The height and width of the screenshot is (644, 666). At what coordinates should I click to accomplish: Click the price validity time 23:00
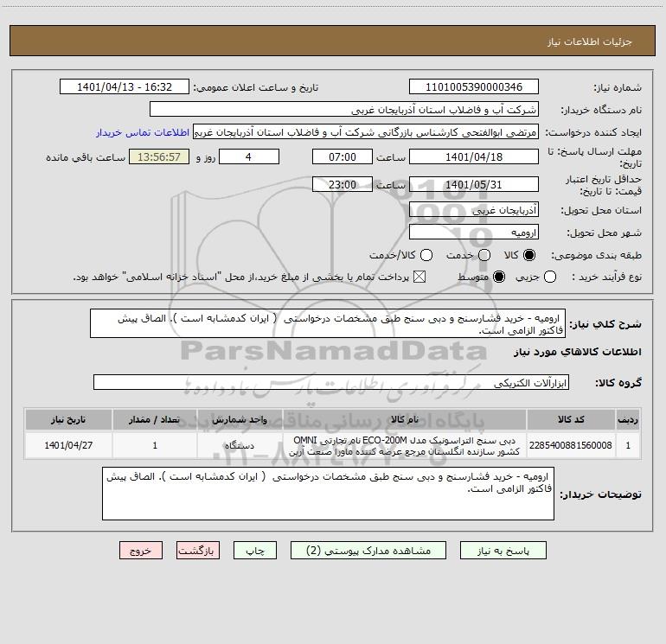pos(343,184)
